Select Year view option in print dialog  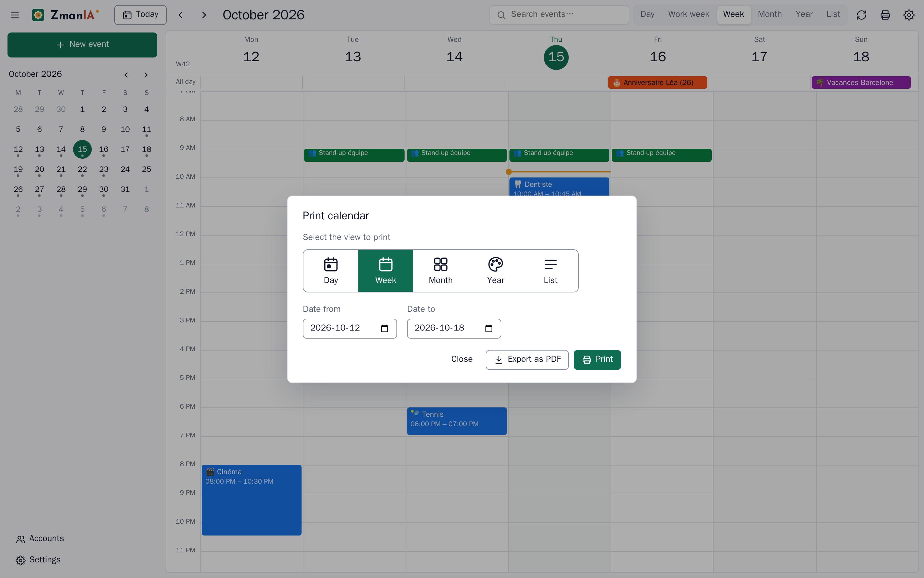coord(496,271)
